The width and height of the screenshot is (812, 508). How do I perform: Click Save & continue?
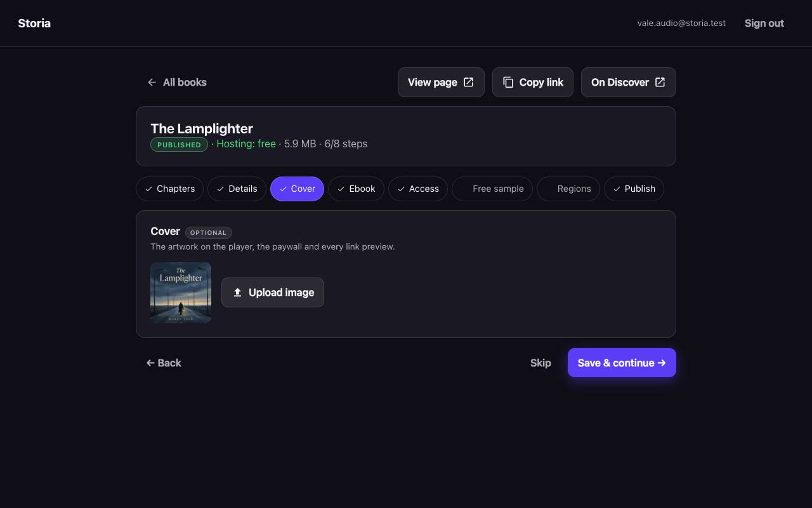click(622, 363)
